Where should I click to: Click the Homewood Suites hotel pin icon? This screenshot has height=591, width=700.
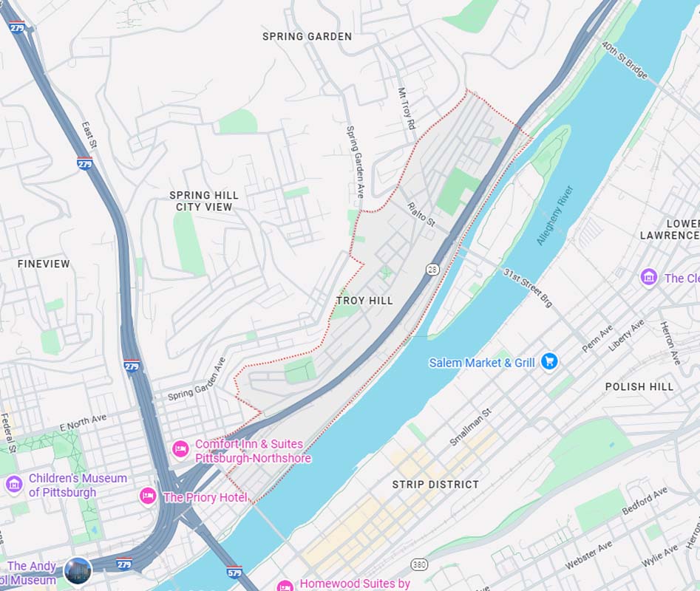[x=285, y=585]
